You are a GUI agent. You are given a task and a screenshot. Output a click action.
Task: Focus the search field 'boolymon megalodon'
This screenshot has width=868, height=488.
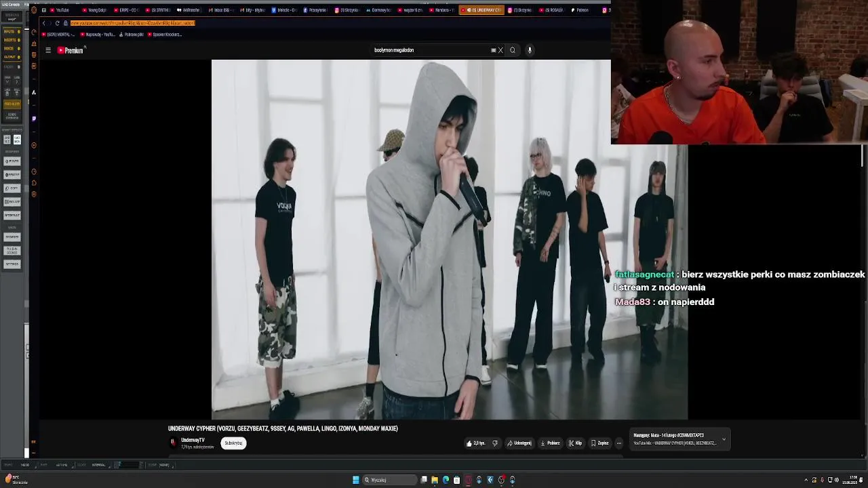[431, 50]
